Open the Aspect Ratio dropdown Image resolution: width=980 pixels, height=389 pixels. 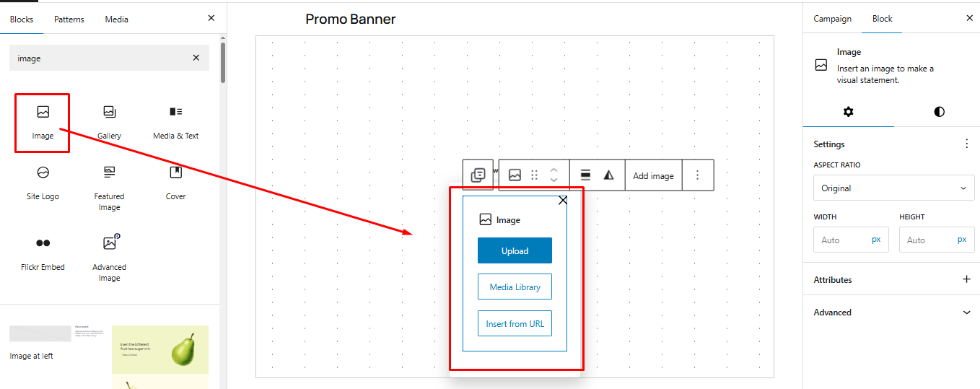(x=893, y=188)
